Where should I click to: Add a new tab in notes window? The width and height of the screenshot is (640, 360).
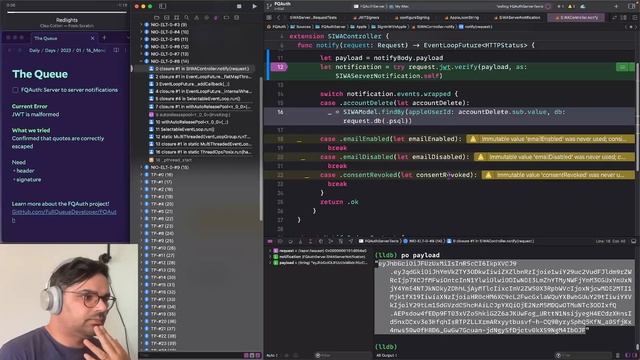pos(104,38)
